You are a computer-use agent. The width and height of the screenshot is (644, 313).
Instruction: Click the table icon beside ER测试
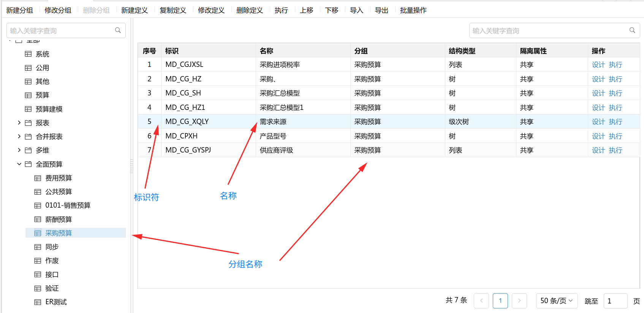click(x=38, y=302)
